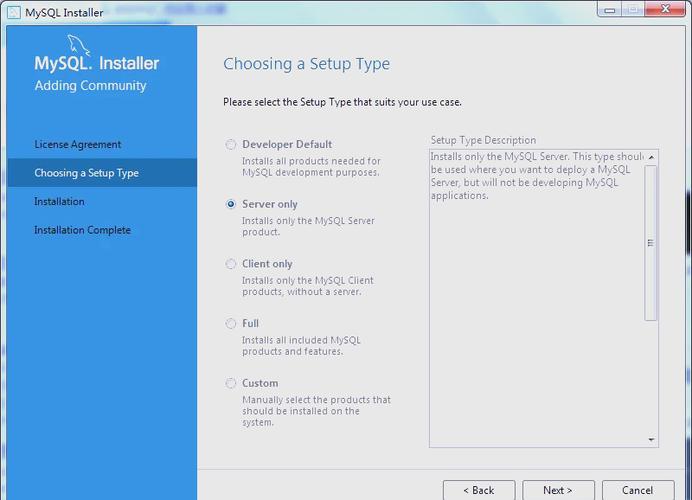This screenshot has height=500, width=692.
Task: Pick the Client only setup option
Action: [x=231, y=264]
